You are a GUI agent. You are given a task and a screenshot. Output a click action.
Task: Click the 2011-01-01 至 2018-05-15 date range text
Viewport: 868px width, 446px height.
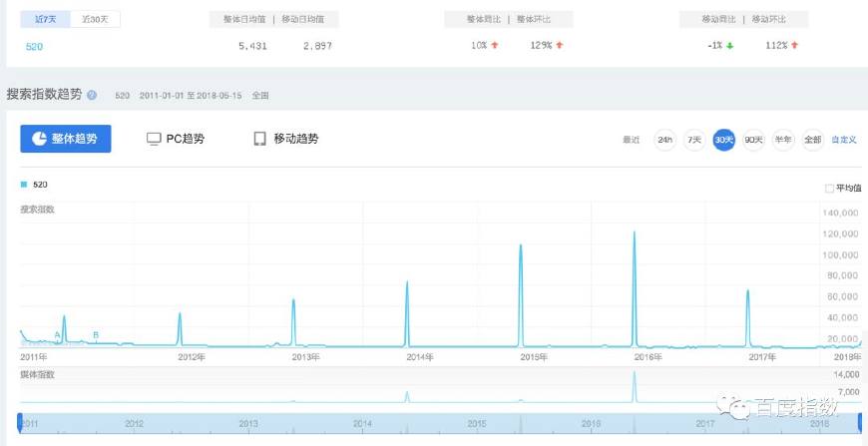tap(191, 96)
